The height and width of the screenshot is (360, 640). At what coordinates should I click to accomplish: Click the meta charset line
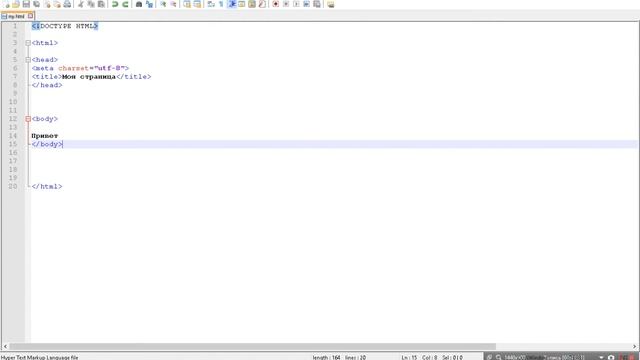click(x=80, y=68)
